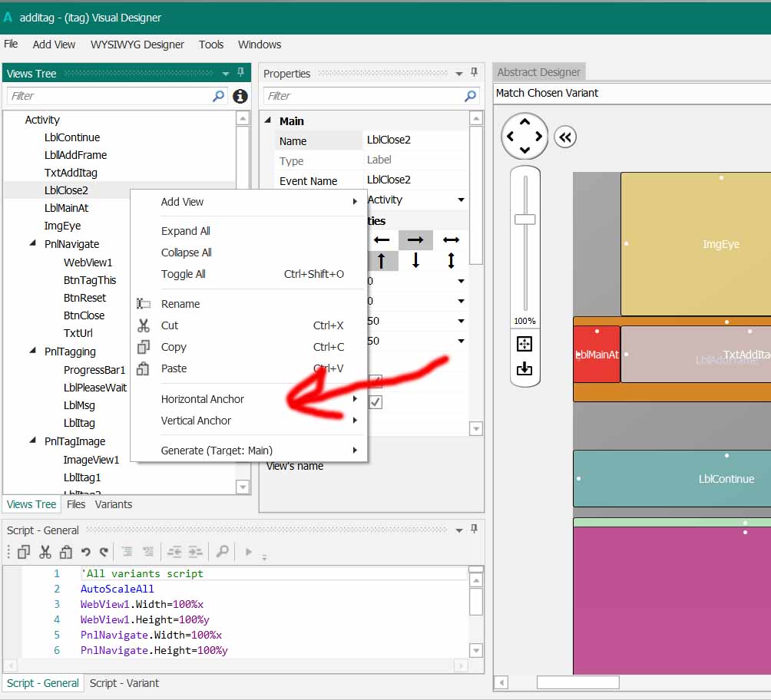Click the info icon beside Views Tree filter

point(240,96)
